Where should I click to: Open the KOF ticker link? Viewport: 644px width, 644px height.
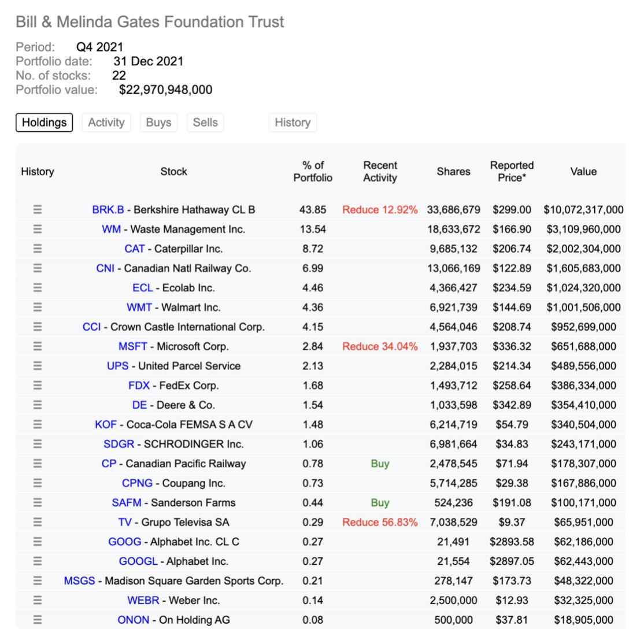[106, 424]
